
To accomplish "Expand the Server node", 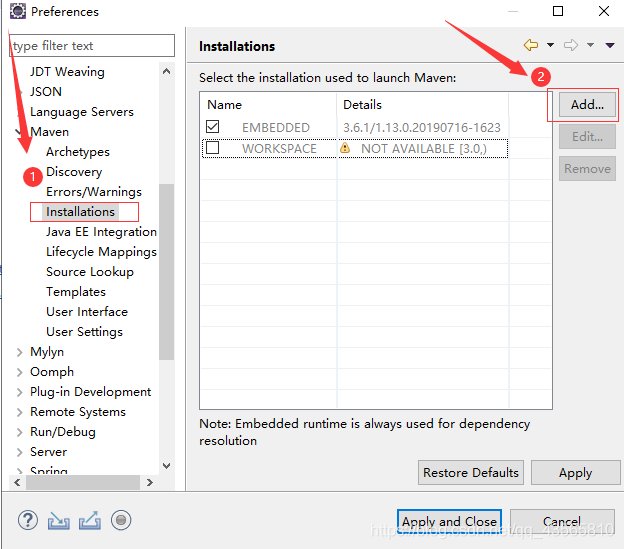I will (19, 452).
